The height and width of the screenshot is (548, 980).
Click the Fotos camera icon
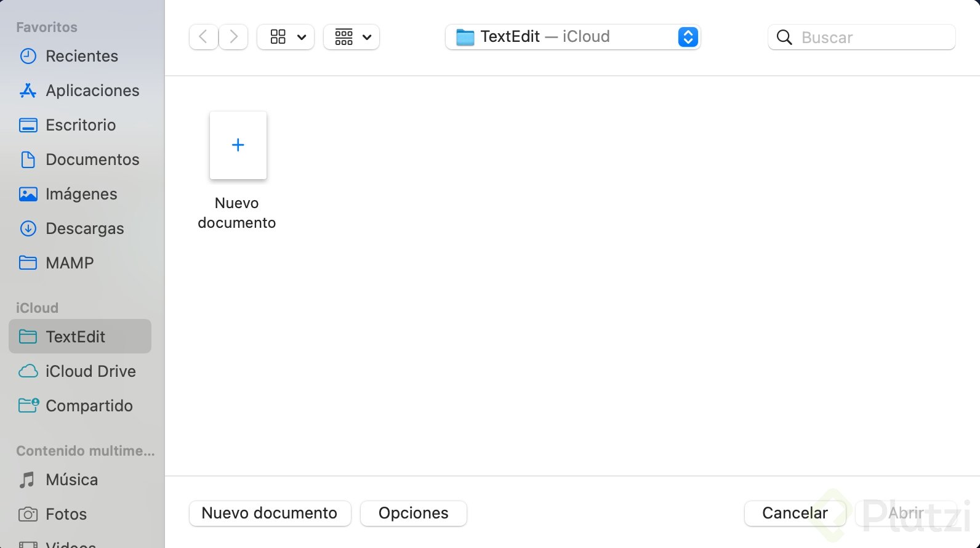(28, 514)
